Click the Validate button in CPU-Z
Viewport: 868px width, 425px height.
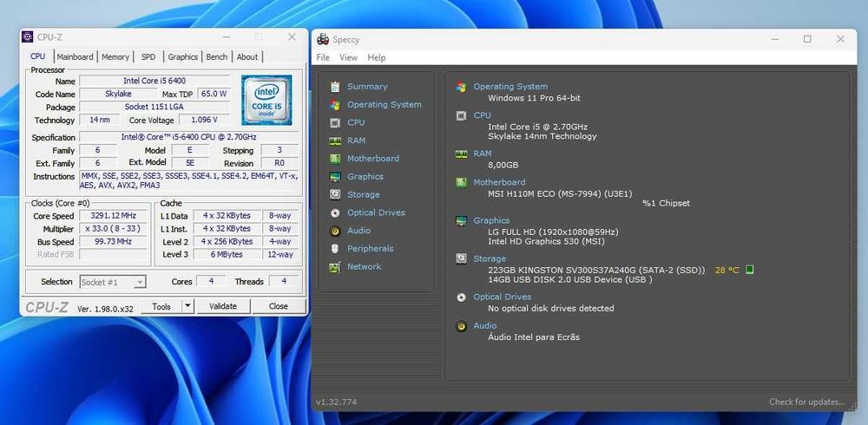(223, 306)
